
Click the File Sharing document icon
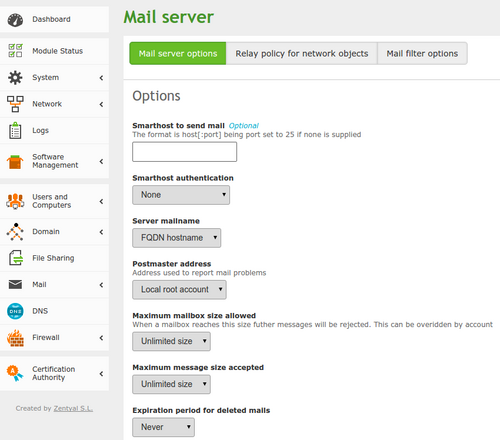pos(16,258)
